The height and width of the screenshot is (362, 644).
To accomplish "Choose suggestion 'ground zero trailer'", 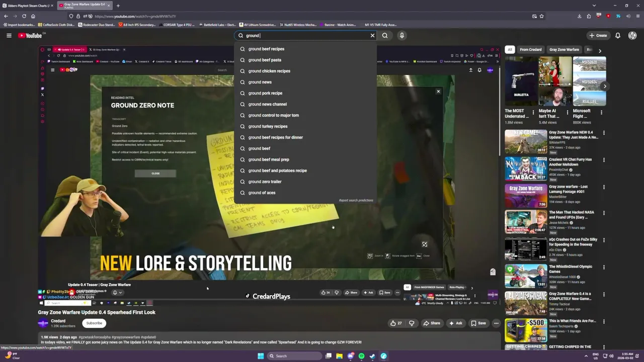I will click(305, 182).
